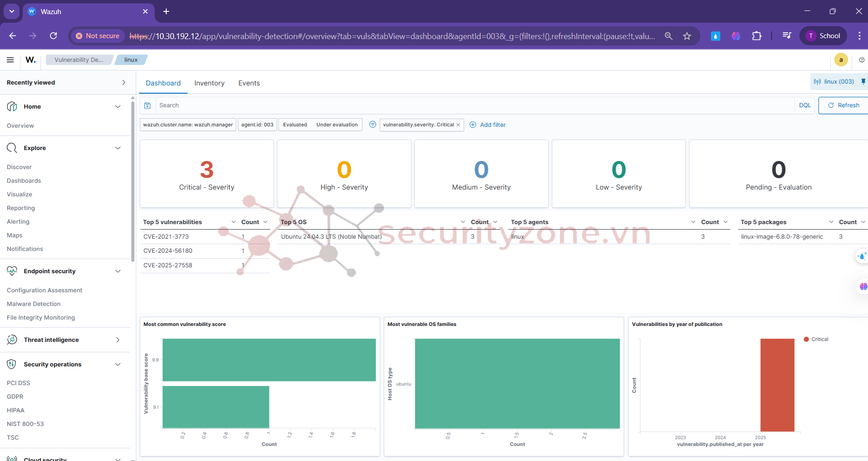Image resolution: width=868 pixels, height=461 pixels.
Task: Go back in browser history
Action: 12,35
